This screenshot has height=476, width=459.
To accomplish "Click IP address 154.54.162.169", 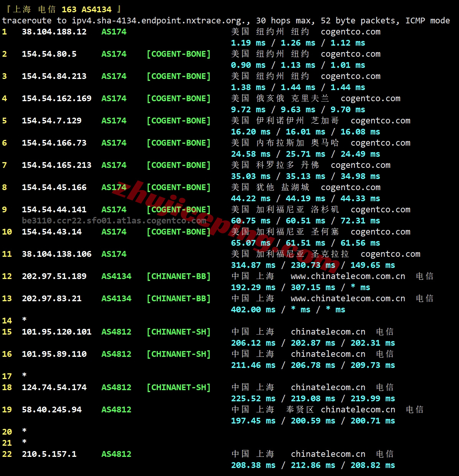I will (x=57, y=98).
